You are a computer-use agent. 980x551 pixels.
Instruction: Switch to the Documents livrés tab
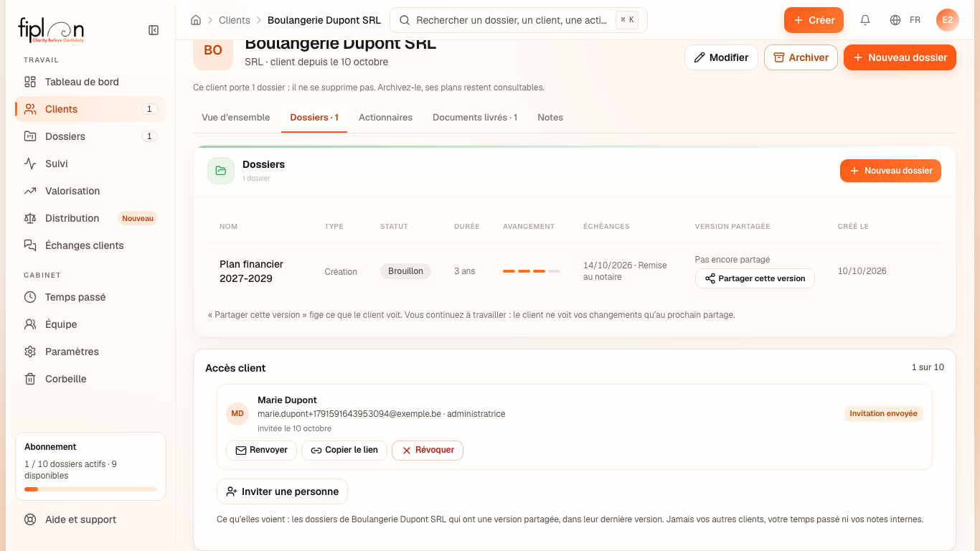coord(475,118)
